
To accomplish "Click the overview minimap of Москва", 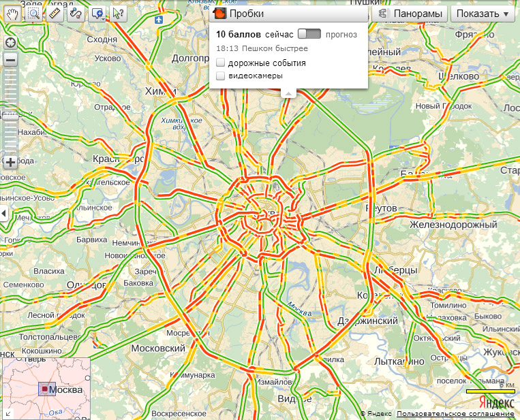I will click(46, 389).
